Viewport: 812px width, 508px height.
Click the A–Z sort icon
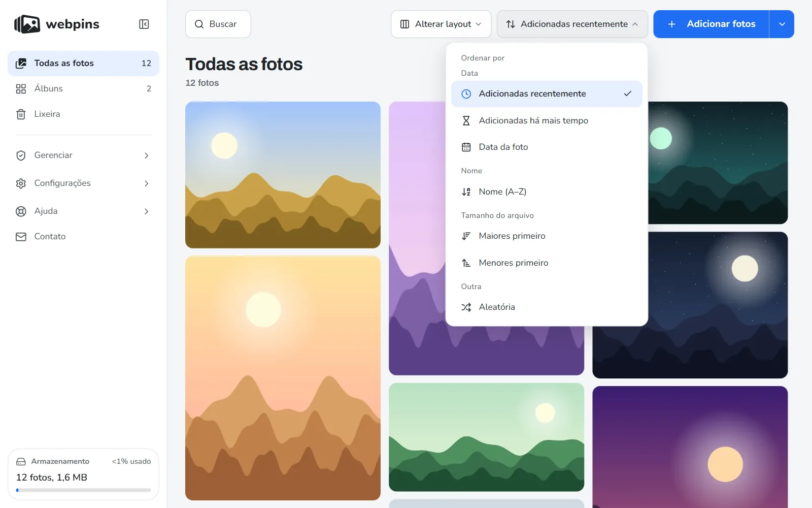(x=466, y=192)
